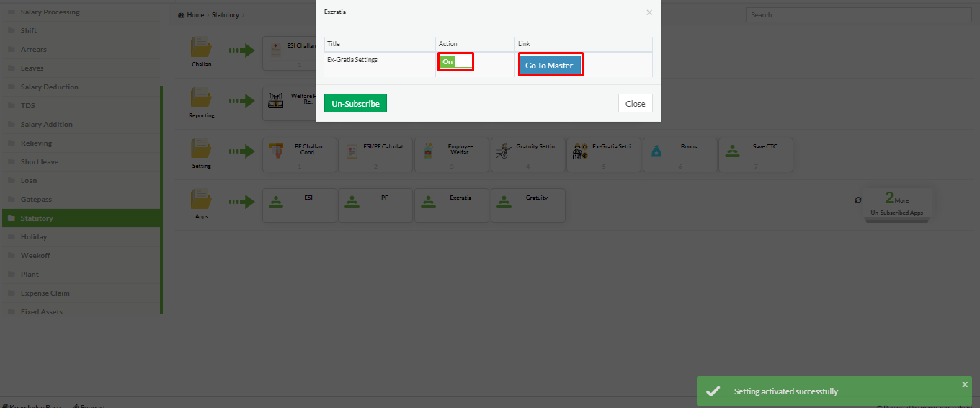Open the Save CTC setting tile
The height and width of the screenshot is (408, 980).
tap(756, 155)
